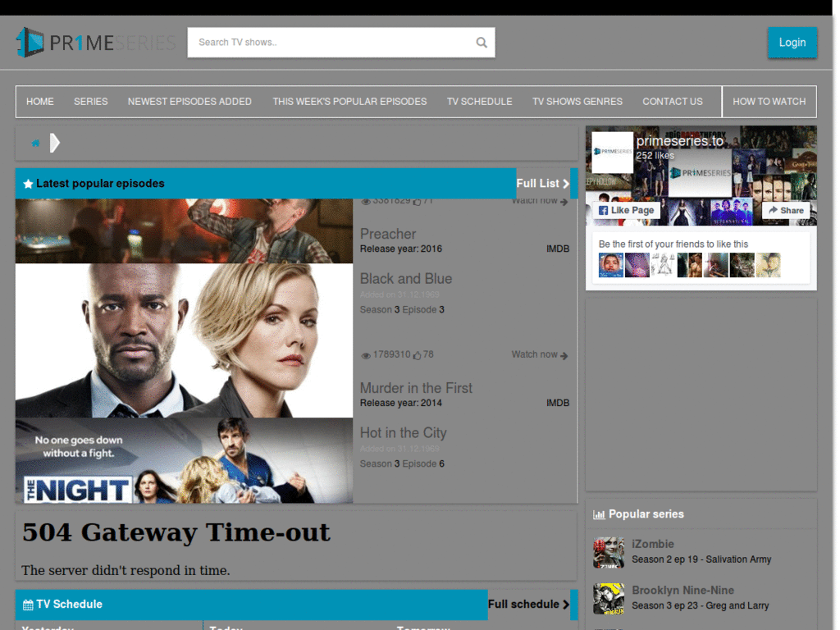Open primeseries.to Facebook page title
This screenshot has width=840, height=630.
(x=679, y=141)
